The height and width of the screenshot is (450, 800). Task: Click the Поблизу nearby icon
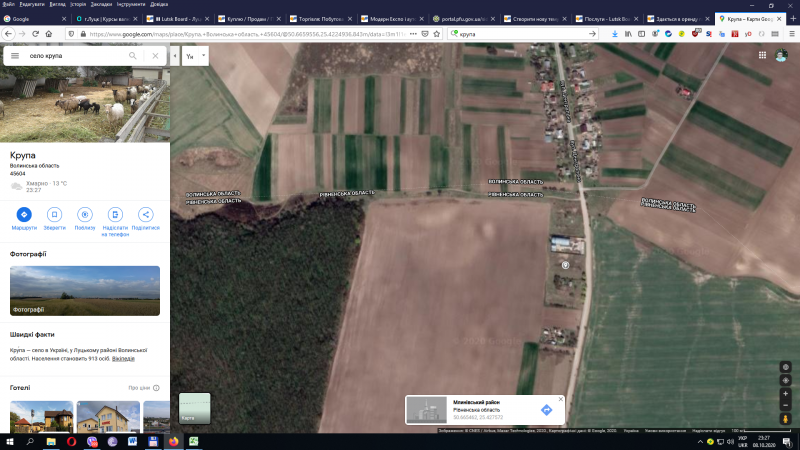[85, 214]
